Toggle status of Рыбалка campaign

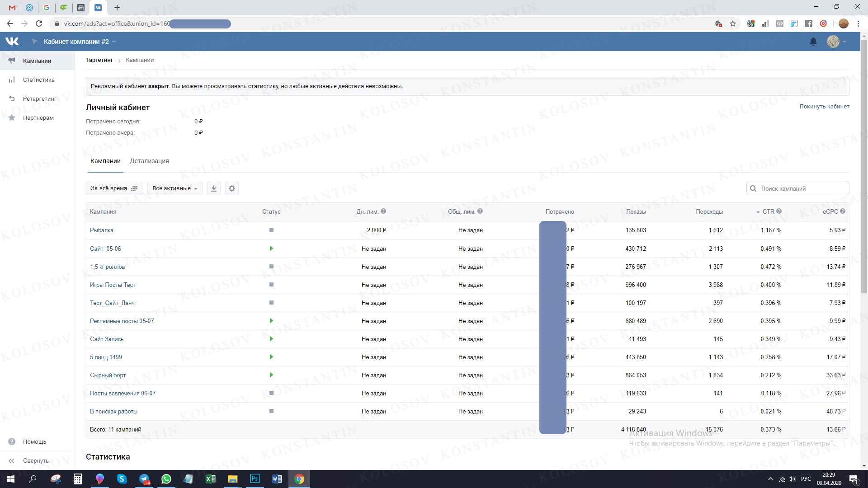(x=271, y=230)
